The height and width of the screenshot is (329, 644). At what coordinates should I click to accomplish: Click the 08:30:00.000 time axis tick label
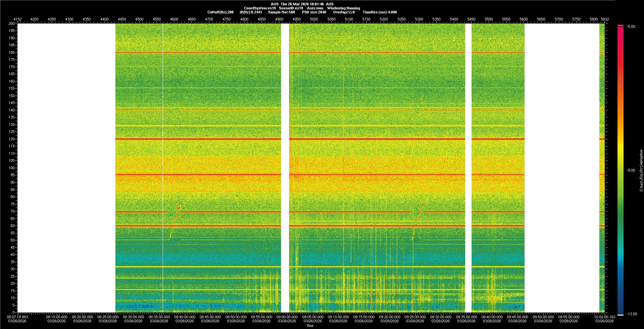pos(133,317)
